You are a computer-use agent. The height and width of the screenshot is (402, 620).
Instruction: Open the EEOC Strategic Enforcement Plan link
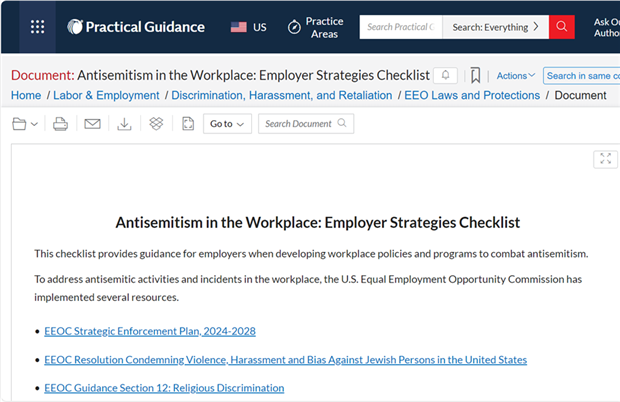150,331
